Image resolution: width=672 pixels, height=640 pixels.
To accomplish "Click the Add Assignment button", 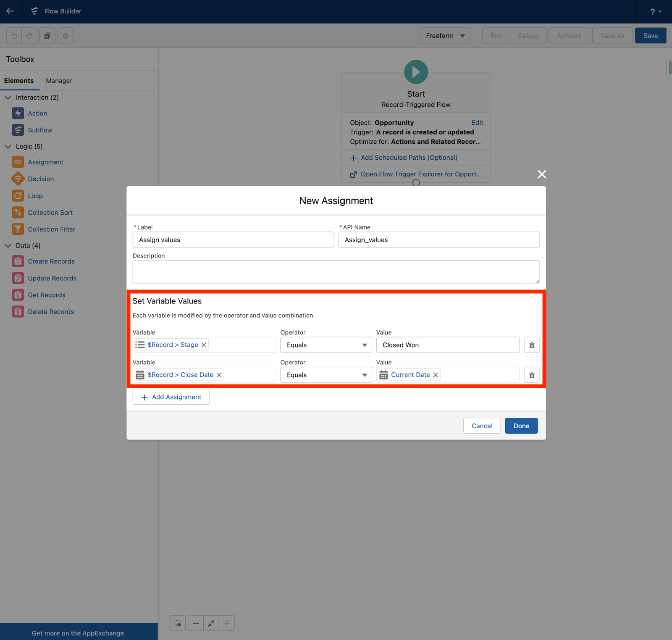I will (x=171, y=397).
